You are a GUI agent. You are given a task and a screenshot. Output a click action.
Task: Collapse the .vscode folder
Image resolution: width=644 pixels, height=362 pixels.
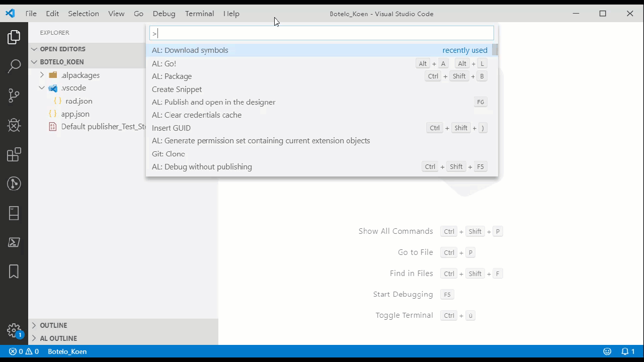pos(42,87)
